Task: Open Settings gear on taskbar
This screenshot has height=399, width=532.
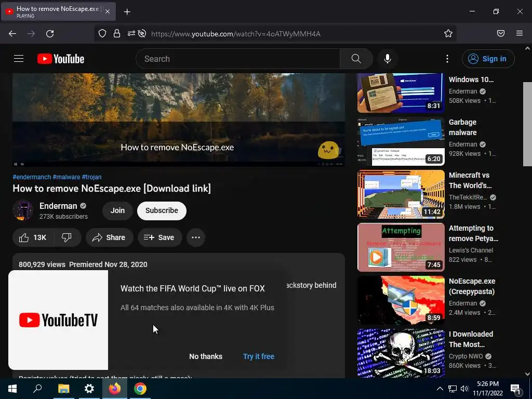Action: click(89, 389)
